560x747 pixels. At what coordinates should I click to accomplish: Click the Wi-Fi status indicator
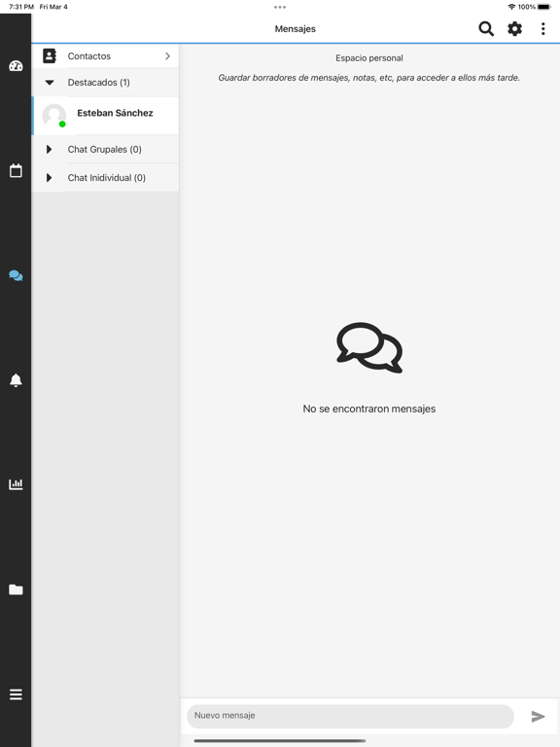click(x=511, y=7)
